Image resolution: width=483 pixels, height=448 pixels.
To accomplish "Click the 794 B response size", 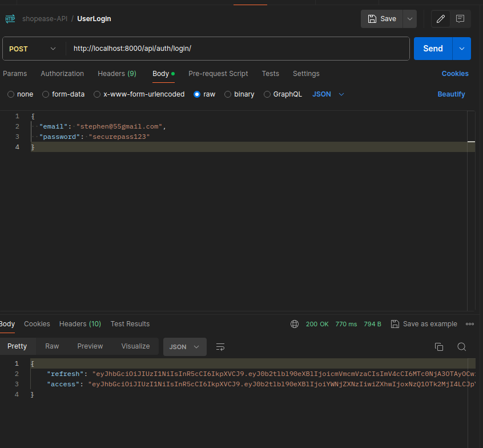I will click(x=372, y=324).
